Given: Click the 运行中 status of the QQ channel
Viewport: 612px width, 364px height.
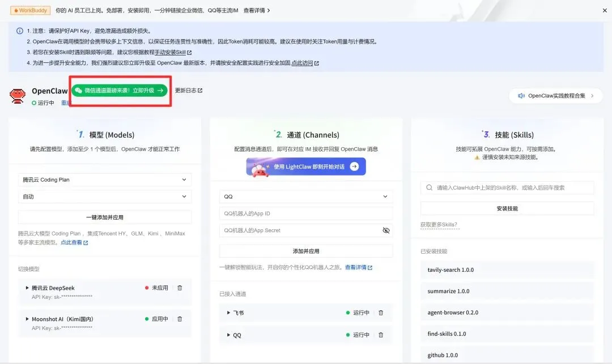Looking at the screenshot, I should coord(358,335).
